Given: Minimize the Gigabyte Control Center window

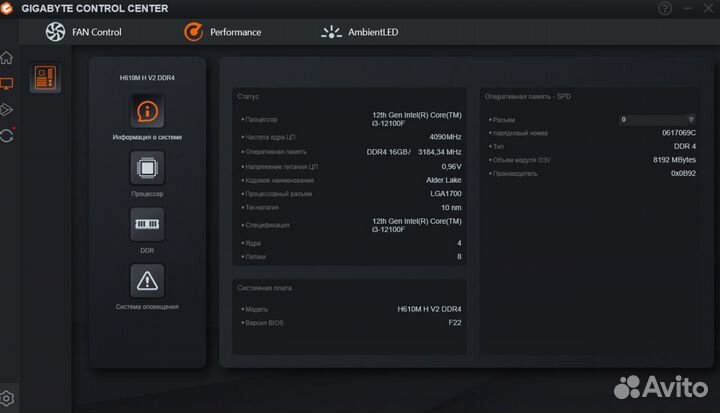Looking at the screenshot, I should (688, 8).
